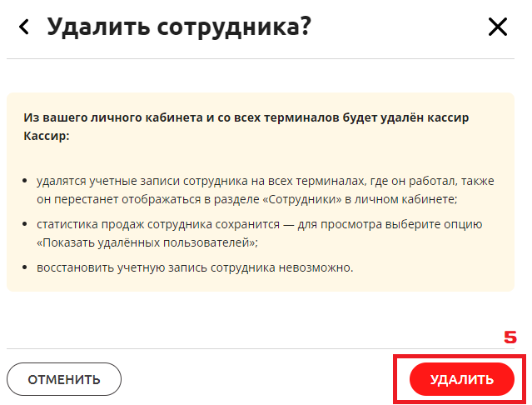Close the delete employee dialog
The image size is (532, 405).
497,27
